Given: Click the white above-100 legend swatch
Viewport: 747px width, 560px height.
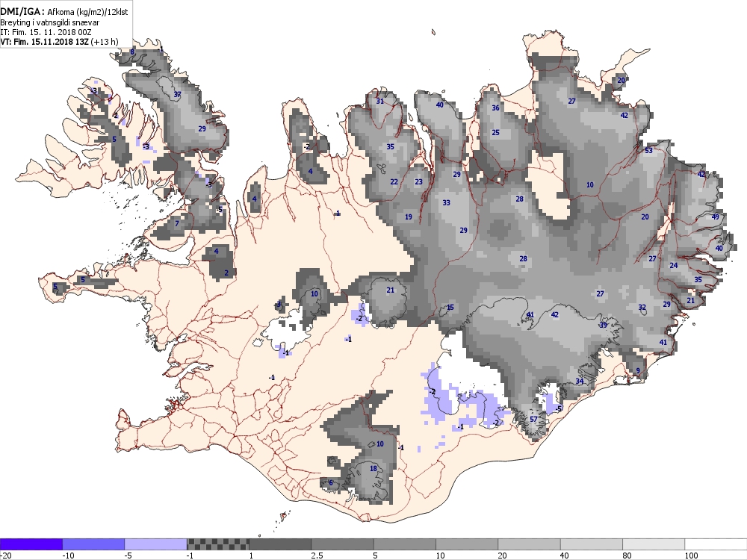Looking at the screenshot, I should point(716,544).
